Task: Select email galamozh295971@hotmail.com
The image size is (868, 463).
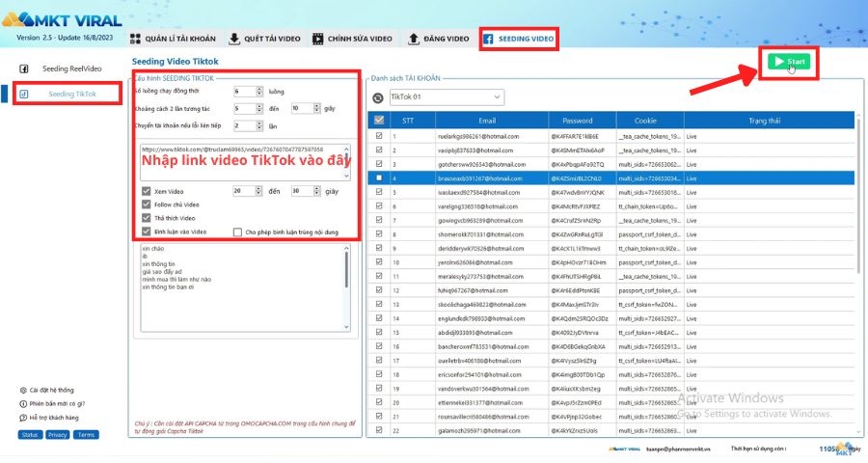Action: [478, 430]
